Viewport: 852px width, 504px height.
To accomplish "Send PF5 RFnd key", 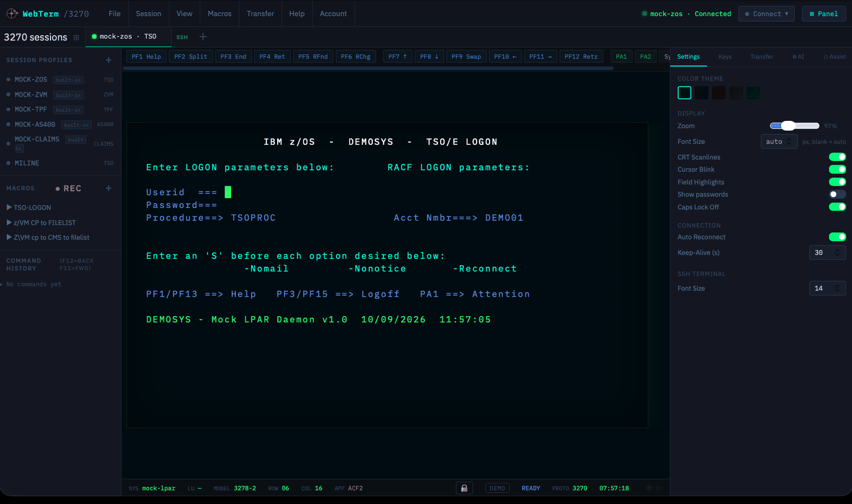I will click(313, 57).
